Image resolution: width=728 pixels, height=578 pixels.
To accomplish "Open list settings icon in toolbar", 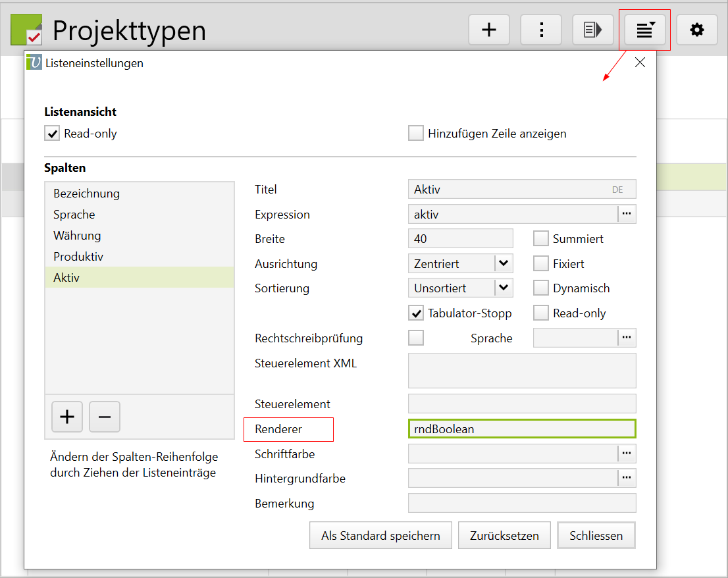I will coord(645,30).
